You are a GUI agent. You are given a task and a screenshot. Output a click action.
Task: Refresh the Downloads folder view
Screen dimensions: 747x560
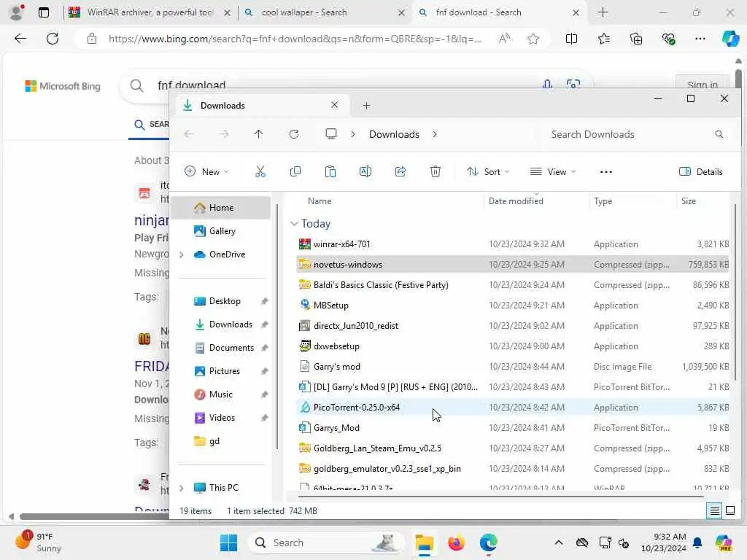(294, 134)
